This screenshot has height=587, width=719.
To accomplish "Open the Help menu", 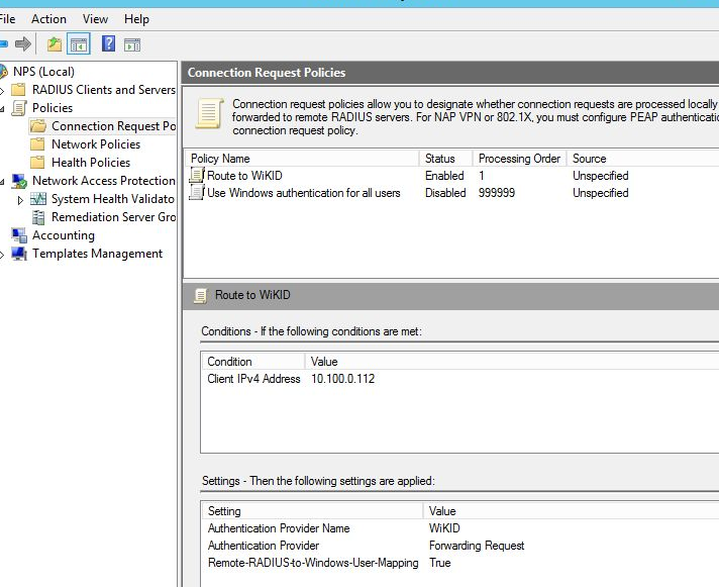I will tap(136, 19).
